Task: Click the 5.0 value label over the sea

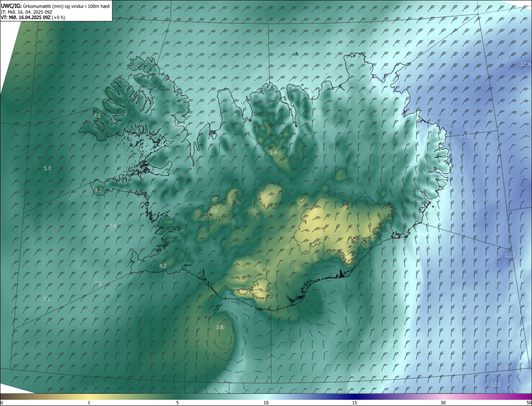Action: 47,168
